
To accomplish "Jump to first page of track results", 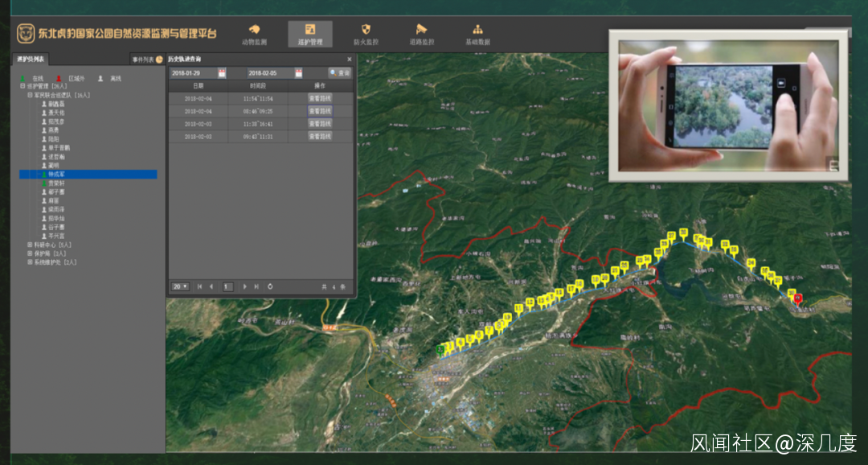I will pyautogui.click(x=200, y=286).
